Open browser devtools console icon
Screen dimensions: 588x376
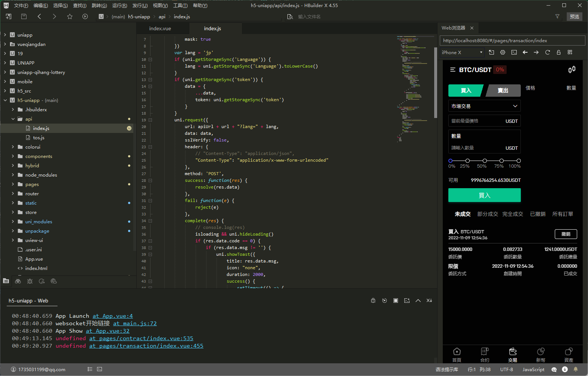514,52
